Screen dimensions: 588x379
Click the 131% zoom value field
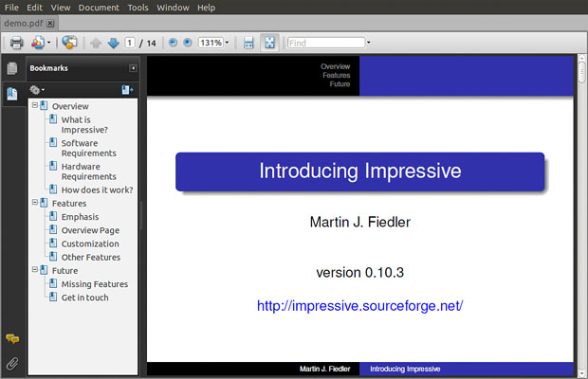point(211,43)
